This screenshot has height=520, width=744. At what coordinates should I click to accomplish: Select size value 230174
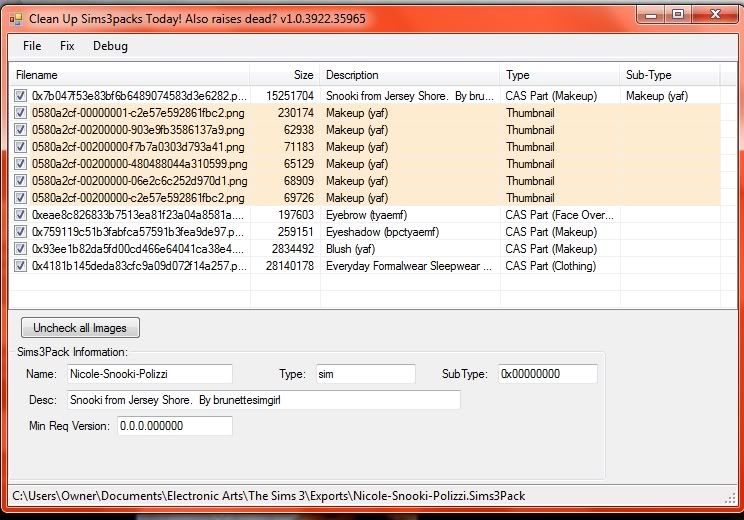296,113
